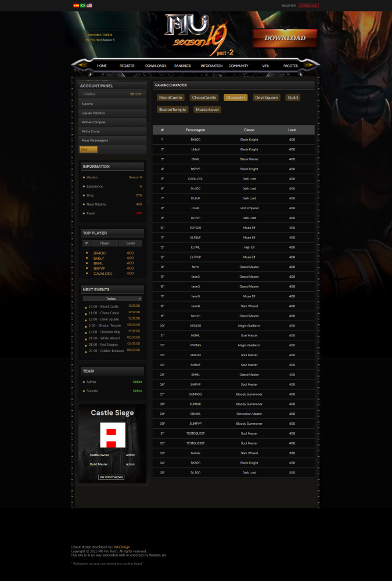
Task: Click the TESTEQUEST character name in ranking
Action: click(x=196, y=433)
